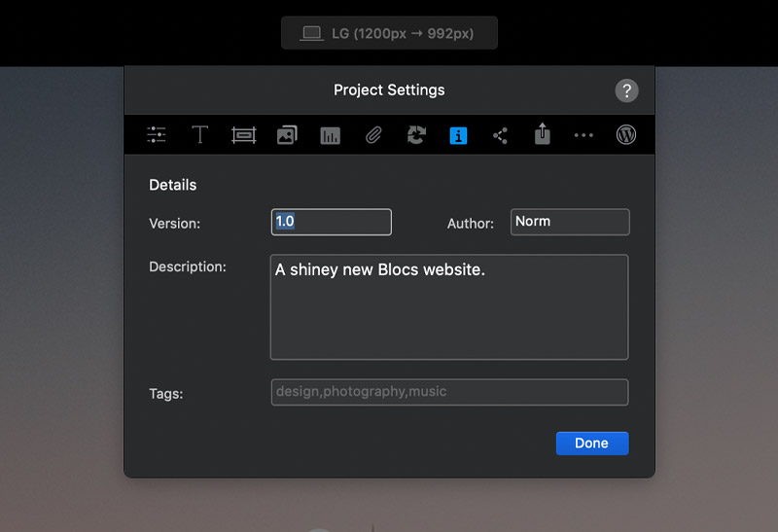Open the typography settings tab
Screen dimensions: 778x532
[200, 135]
